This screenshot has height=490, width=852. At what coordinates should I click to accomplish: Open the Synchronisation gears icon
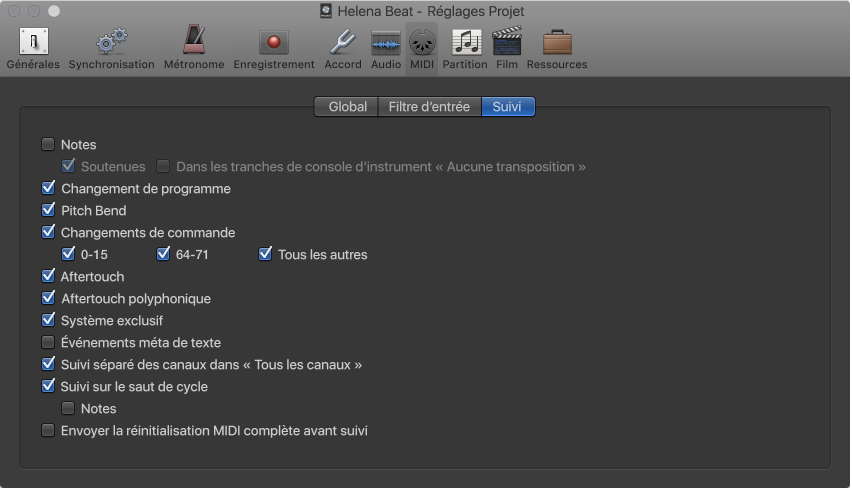(x=111, y=42)
